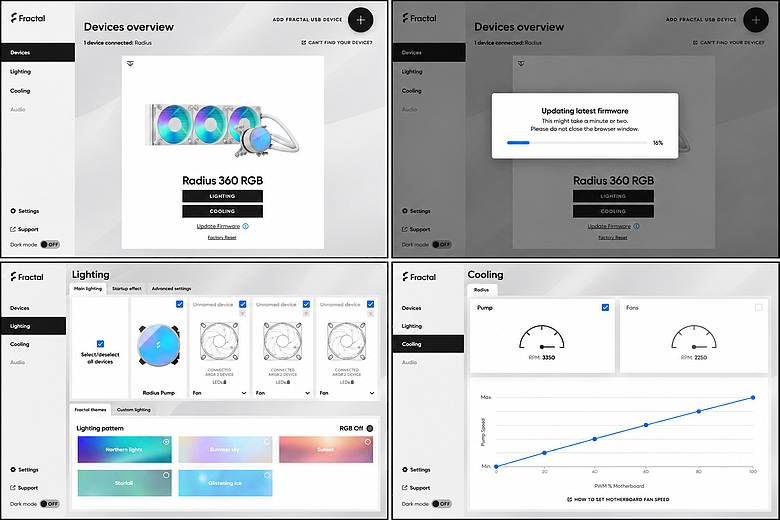Viewport: 780px width, 520px height.
Task: Open the second fan's Fan dropdown
Action: pos(283,393)
